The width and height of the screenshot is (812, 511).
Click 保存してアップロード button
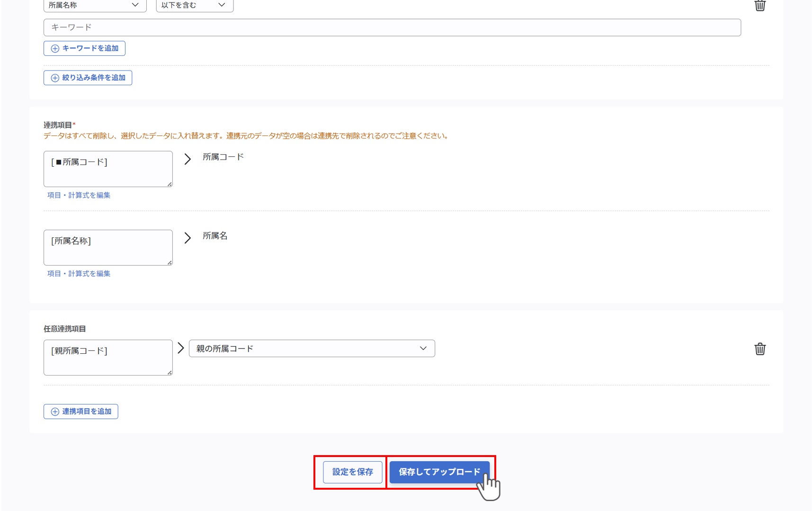pyautogui.click(x=439, y=472)
